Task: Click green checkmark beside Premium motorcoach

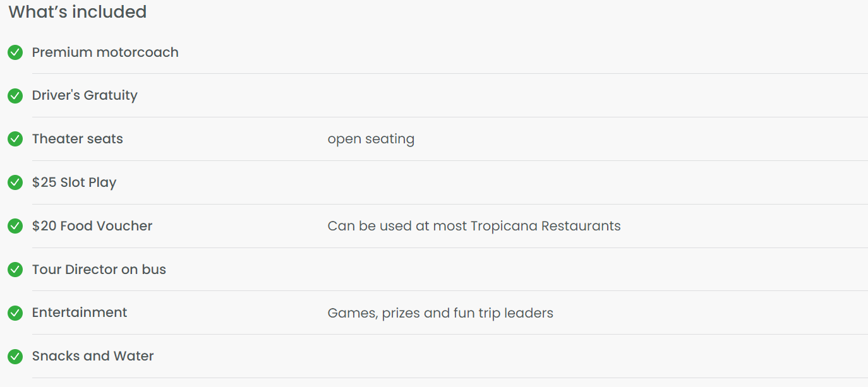Action: coord(15,52)
